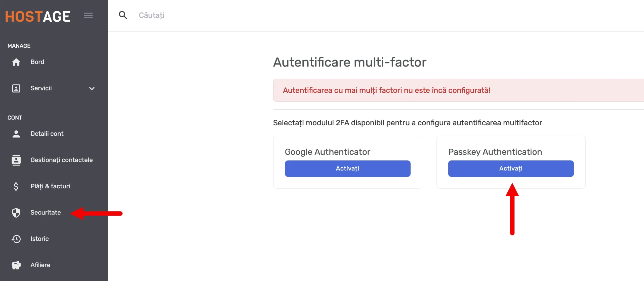The height and width of the screenshot is (281, 644).
Task: Select the Securitate menu label
Action: point(46,212)
